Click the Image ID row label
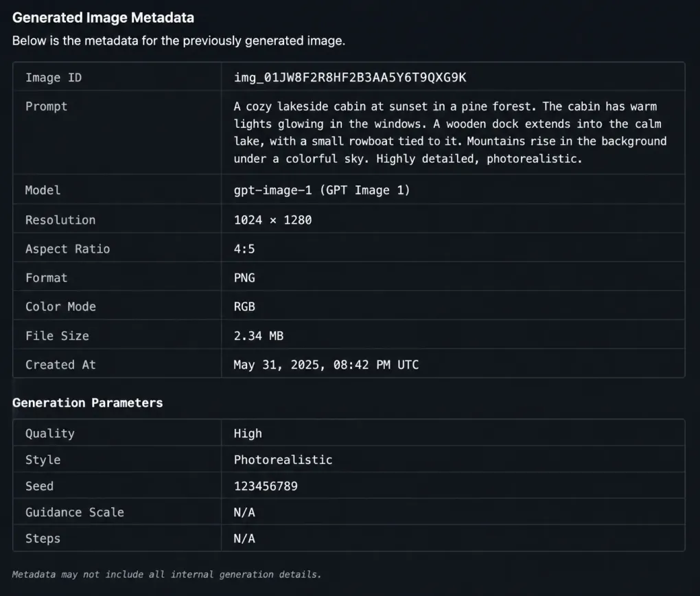 point(54,78)
